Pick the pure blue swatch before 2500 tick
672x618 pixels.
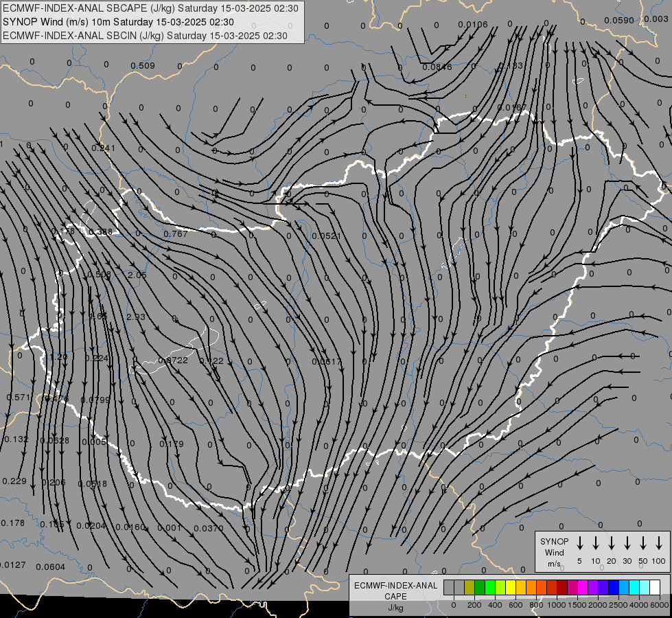tap(613, 588)
